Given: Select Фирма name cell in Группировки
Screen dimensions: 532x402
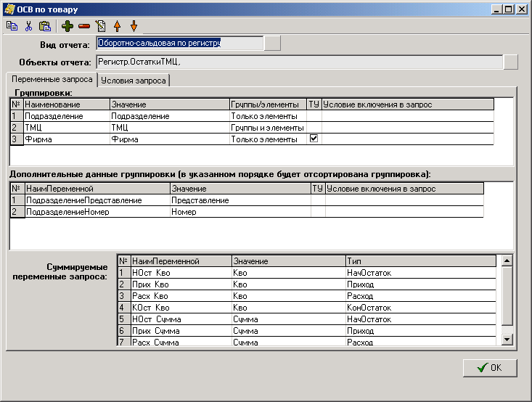Looking at the screenshot, I should (67, 139).
